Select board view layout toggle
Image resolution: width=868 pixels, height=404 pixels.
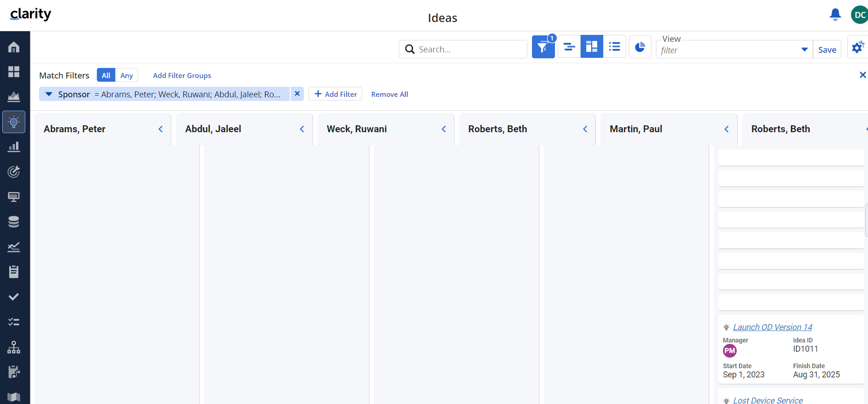(592, 47)
